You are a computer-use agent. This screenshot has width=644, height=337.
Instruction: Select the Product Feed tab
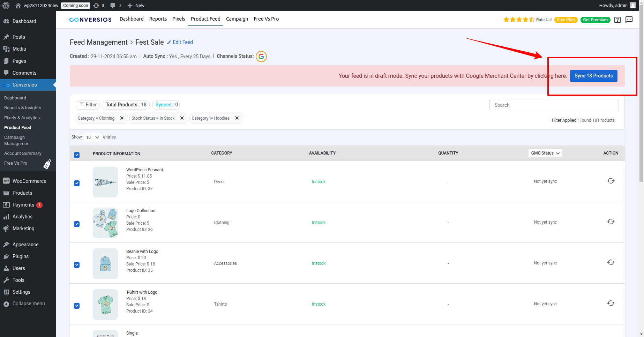(x=205, y=19)
